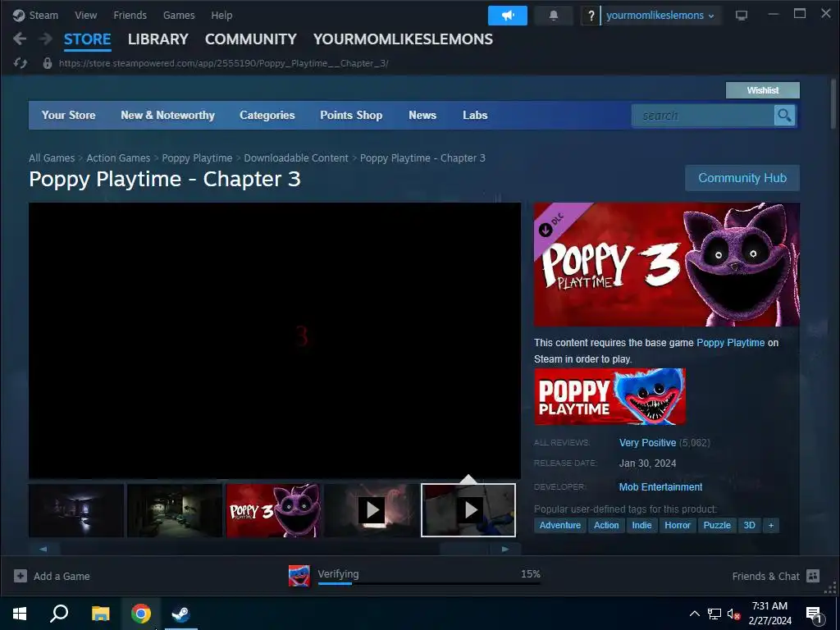Open the network tray icon
This screenshot has width=840, height=630.
(714, 614)
